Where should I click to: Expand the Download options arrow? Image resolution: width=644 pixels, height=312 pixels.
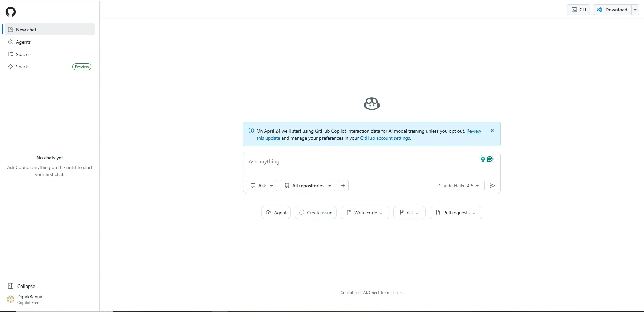635,10
